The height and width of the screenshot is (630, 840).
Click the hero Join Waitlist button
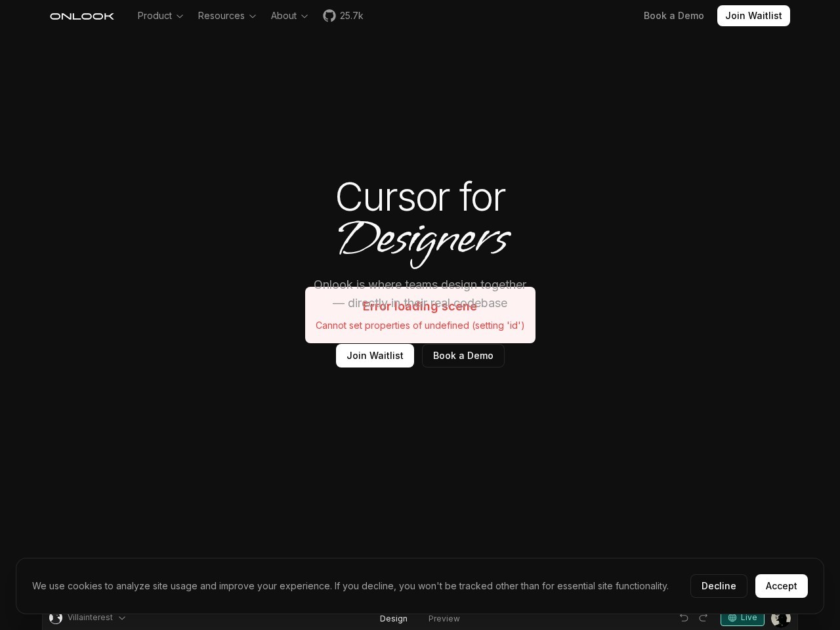pos(375,356)
